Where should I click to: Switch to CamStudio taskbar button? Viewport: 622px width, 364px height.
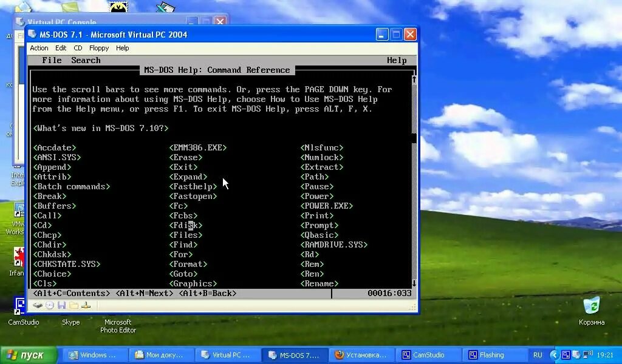tap(427, 355)
